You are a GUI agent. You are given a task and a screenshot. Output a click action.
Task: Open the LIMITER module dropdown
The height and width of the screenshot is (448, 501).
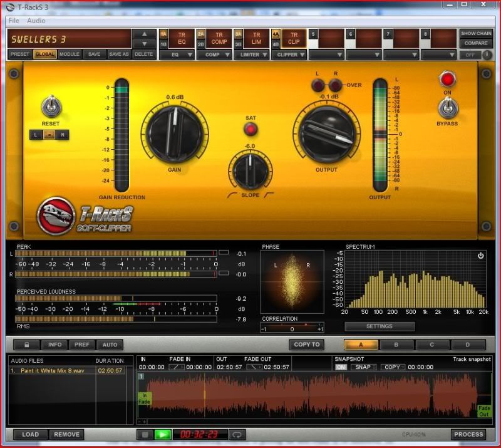(x=252, y=55)
